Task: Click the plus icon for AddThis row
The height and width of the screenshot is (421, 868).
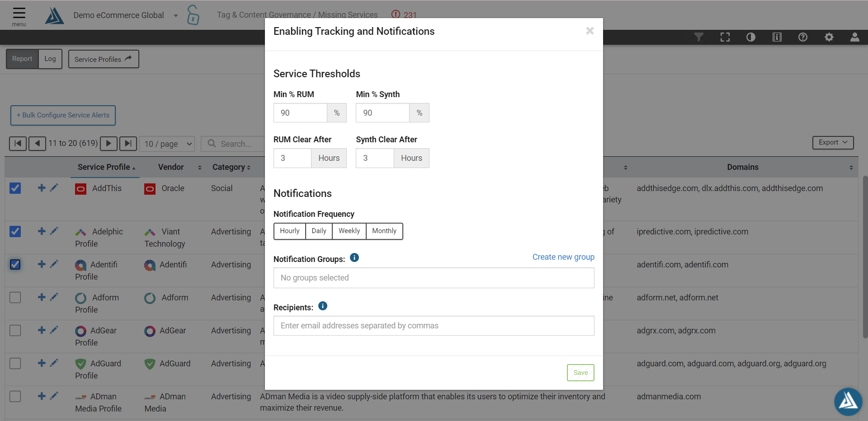Action: tap(42, 188)
